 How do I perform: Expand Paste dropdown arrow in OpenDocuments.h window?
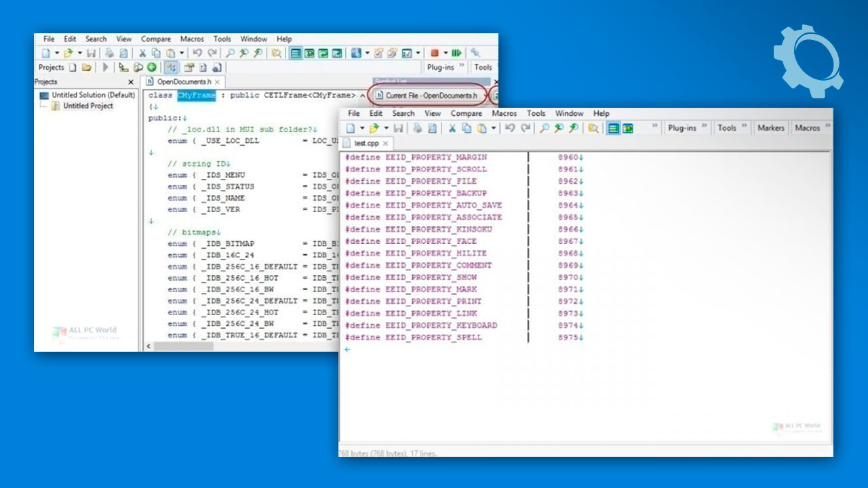182,53
